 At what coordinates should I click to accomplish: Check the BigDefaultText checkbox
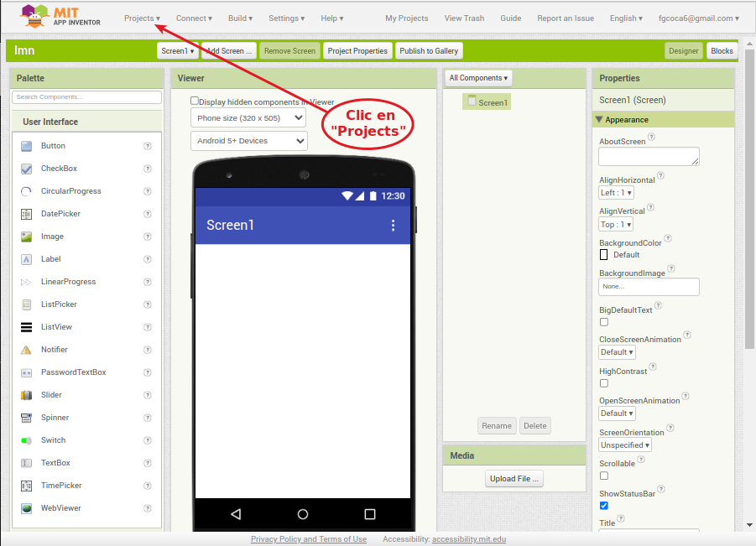(604, 322)
